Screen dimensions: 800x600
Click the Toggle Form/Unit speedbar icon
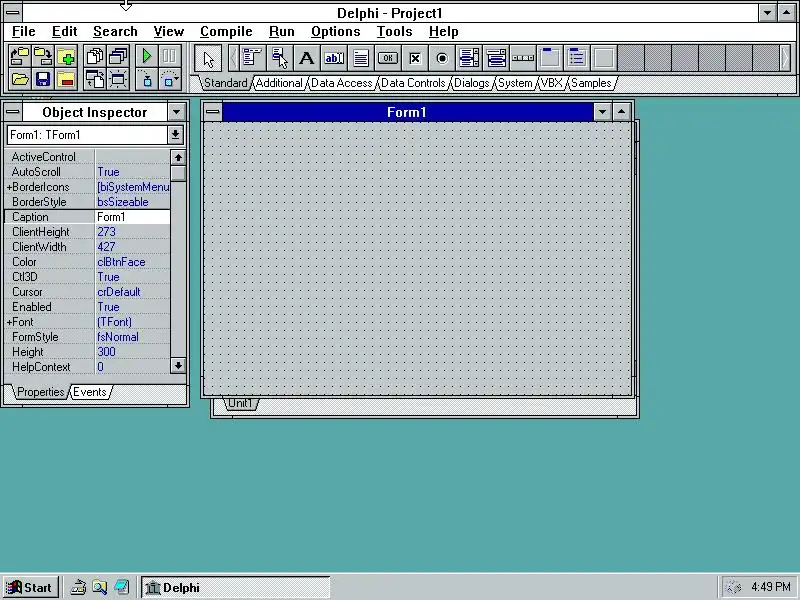click(x=95, y=79)
